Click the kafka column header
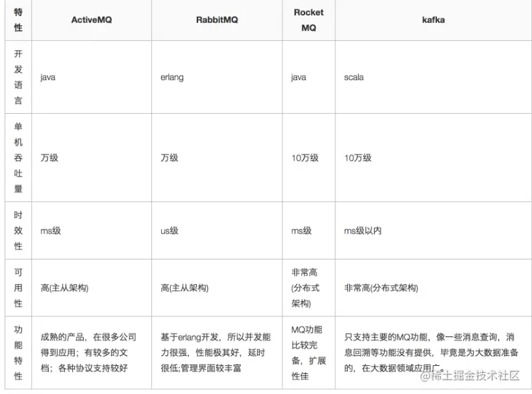The image size is (532, 394). (433, 20)
